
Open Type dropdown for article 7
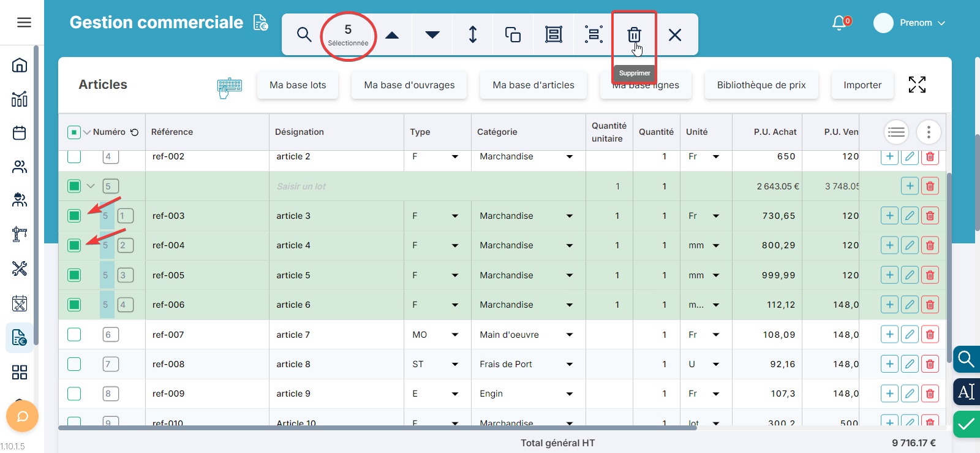(x=455, y=335)
